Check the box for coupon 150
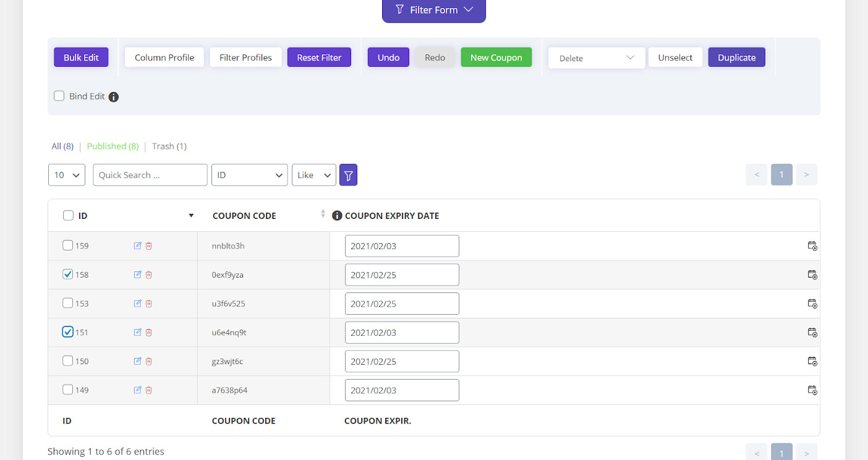Viewport: 868px width, 460px height. pyautogui.click(x=68, y=360)
